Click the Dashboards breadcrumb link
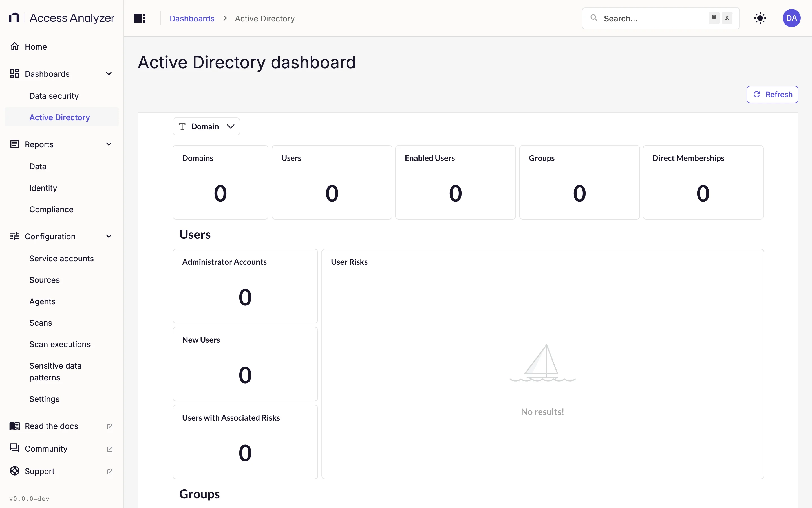 pyautogui.click(x=192, y=18)
